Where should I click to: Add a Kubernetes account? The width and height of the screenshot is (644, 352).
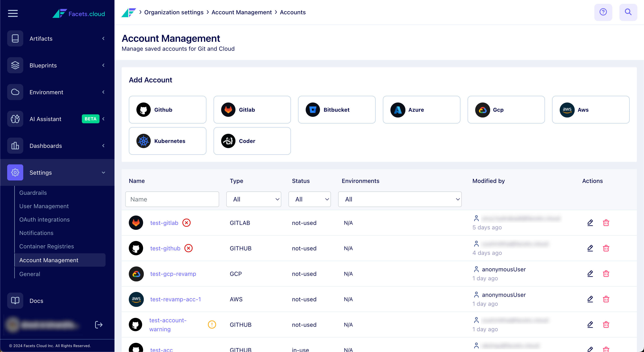coord(167,141)
